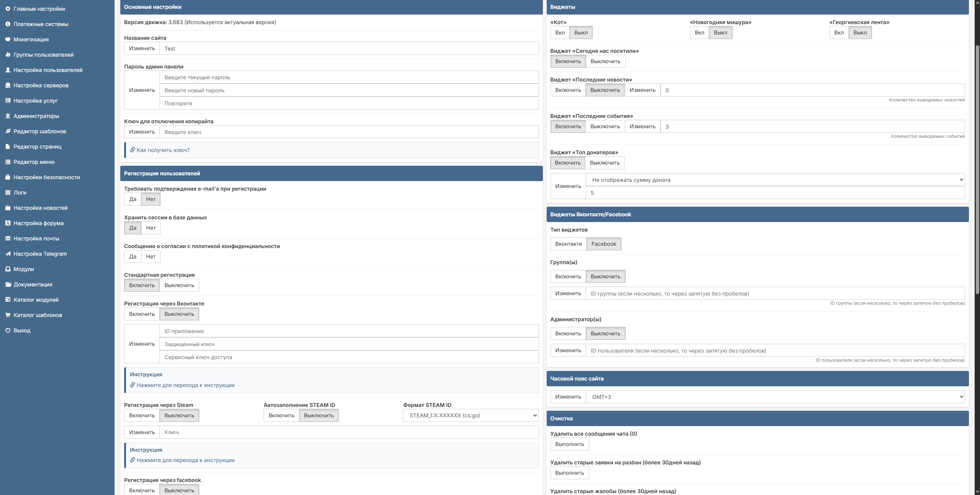Click the Настройка серверов sidebar icon

pos(8,85)
